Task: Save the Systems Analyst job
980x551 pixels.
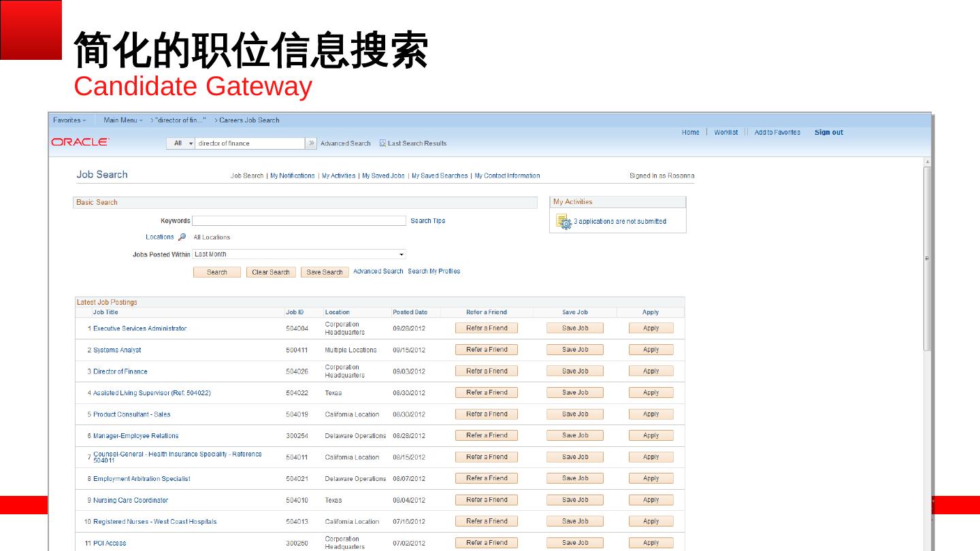Action: click(574, 350)
